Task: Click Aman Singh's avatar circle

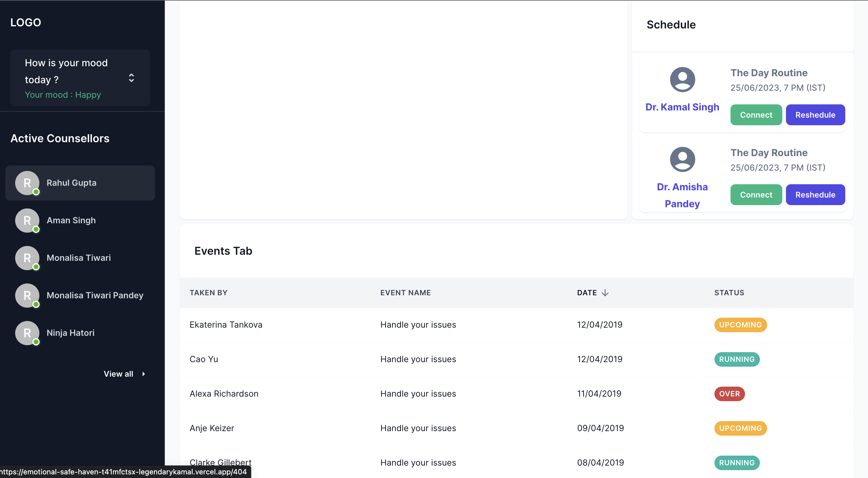Action: [x=27, y=221]
